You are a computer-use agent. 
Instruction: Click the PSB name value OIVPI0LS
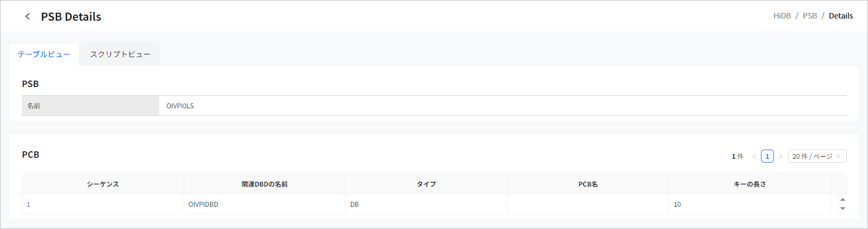180,106
